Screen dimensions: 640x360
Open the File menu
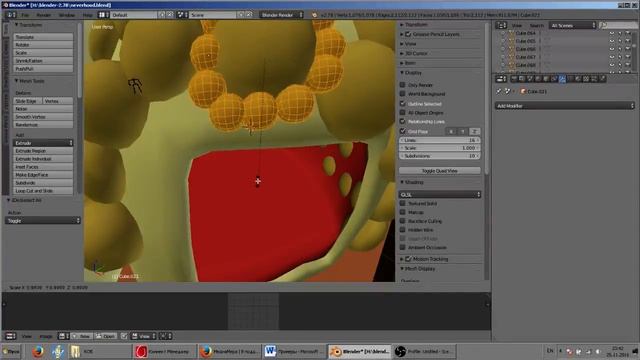pos(25,15)
